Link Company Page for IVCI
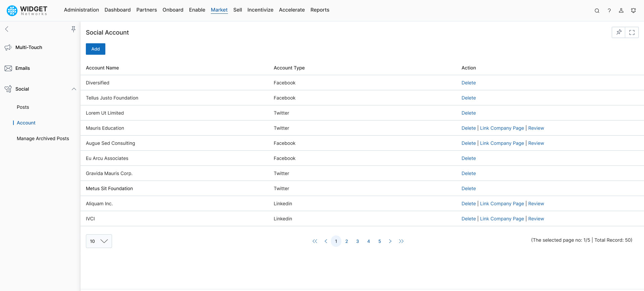 click(x=502, y=219)
